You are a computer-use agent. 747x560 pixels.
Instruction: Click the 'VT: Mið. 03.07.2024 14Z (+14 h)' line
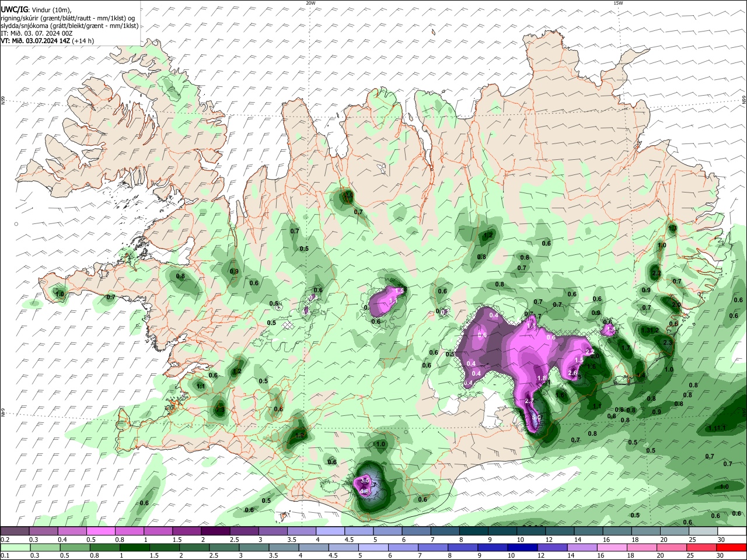click(47, 41)
